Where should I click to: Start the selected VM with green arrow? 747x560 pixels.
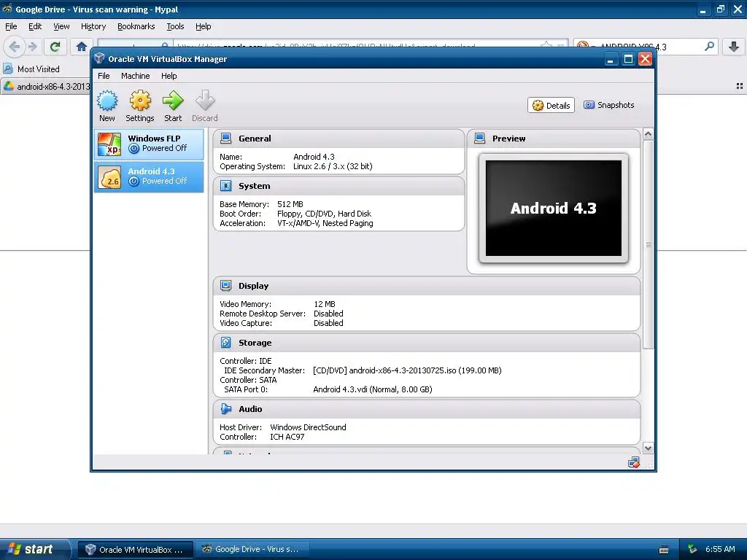(173, 101)
